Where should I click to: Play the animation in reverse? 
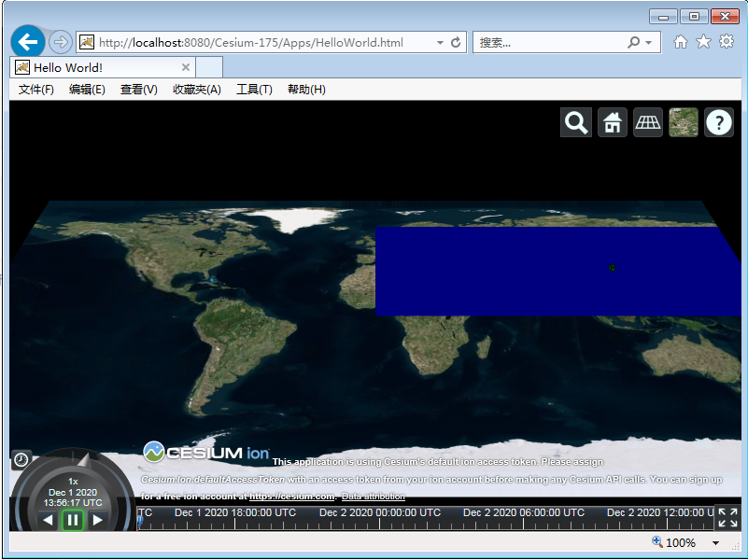click(47, 520)
